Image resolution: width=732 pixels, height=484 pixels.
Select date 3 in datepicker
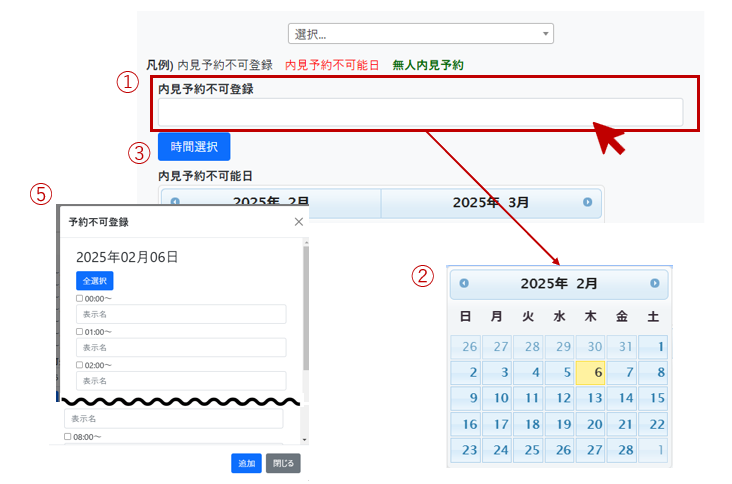coord(497,372)
